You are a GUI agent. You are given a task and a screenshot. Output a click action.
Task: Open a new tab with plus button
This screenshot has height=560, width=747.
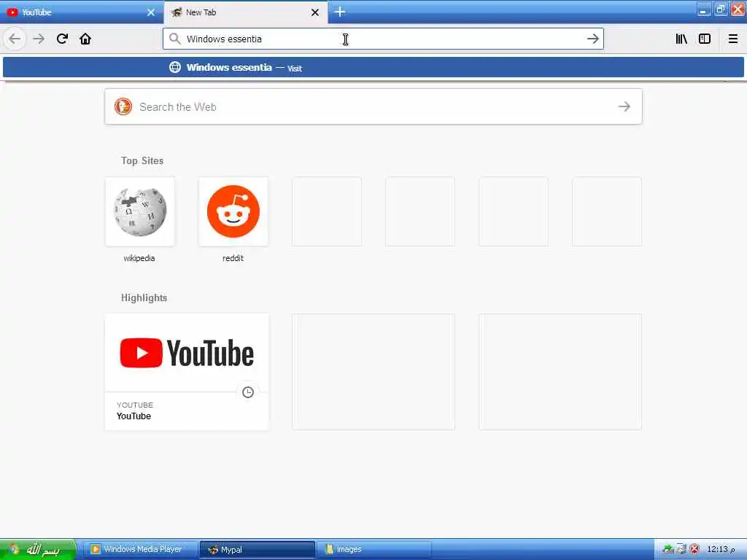[x=340, y=12]
